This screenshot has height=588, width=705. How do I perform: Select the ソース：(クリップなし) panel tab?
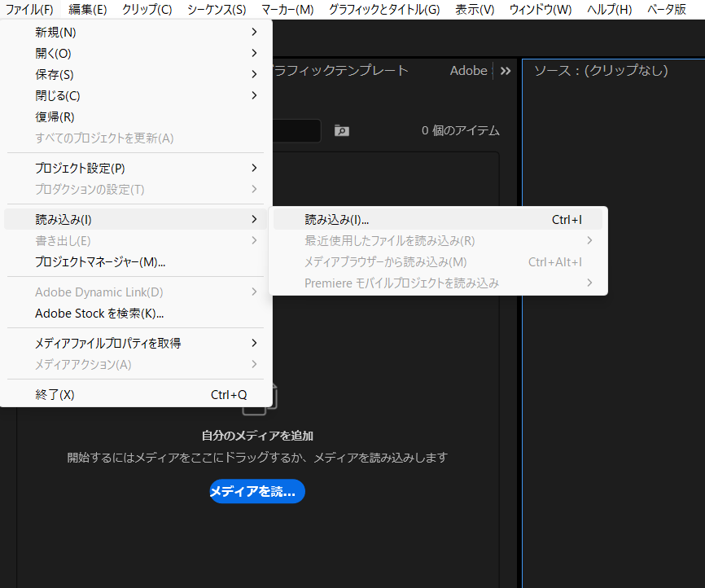[601, 70]
